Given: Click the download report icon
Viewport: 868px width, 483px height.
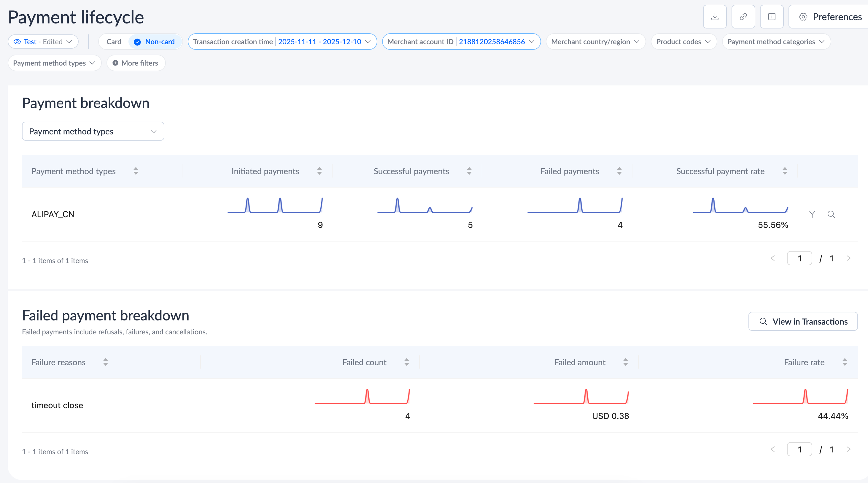Looking at the screenshot, I should [714, 17].
